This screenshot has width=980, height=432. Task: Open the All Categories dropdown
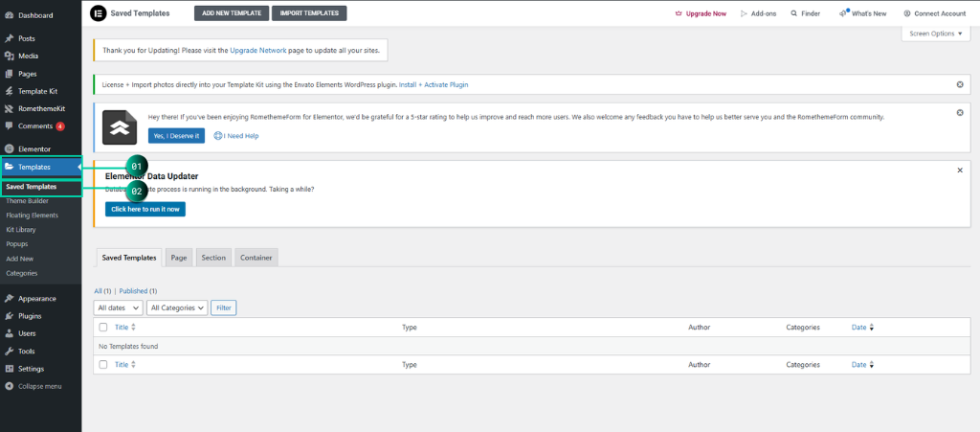click(177, 307)
